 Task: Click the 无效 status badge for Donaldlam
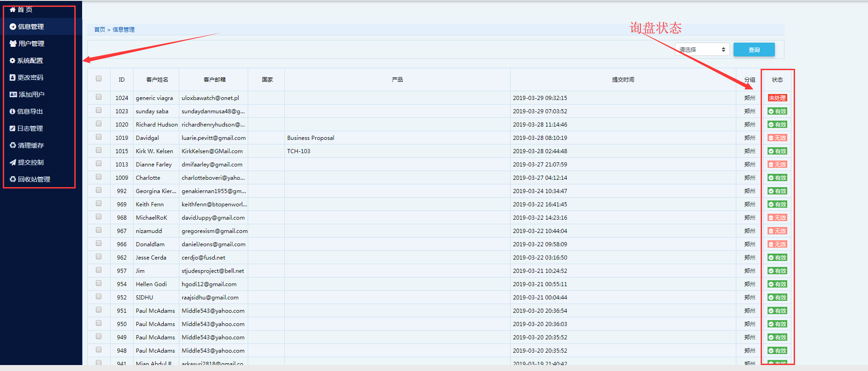click(x=778, y=244)
